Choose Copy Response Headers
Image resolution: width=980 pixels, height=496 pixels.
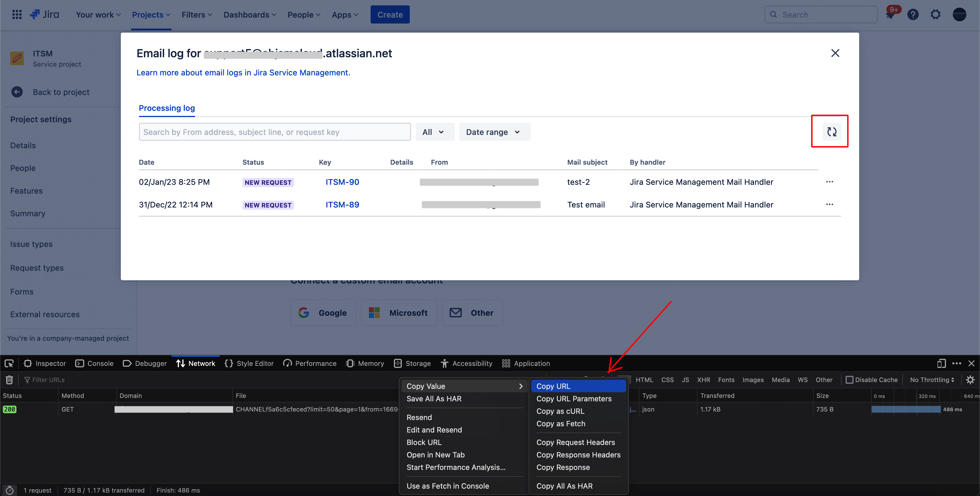click(578, 455)
